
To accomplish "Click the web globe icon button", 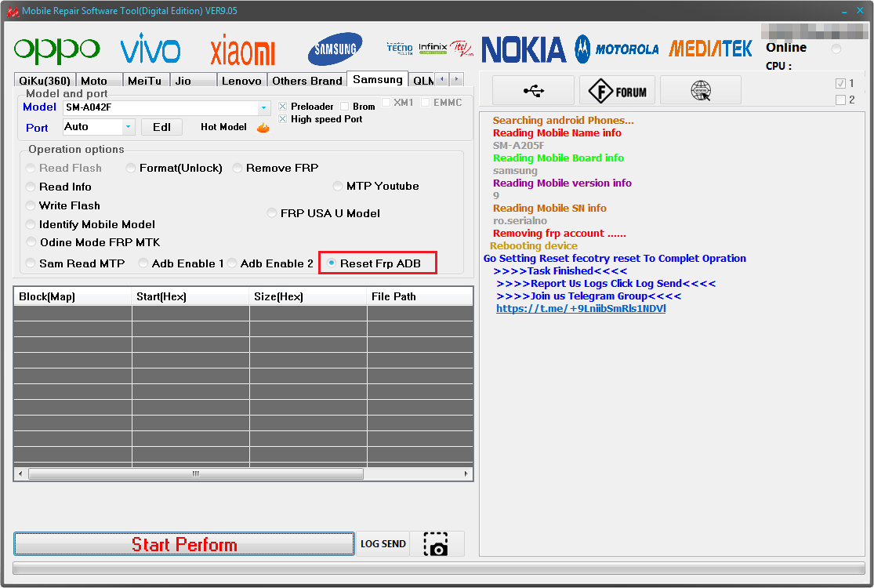I will (x=700, y=91).
